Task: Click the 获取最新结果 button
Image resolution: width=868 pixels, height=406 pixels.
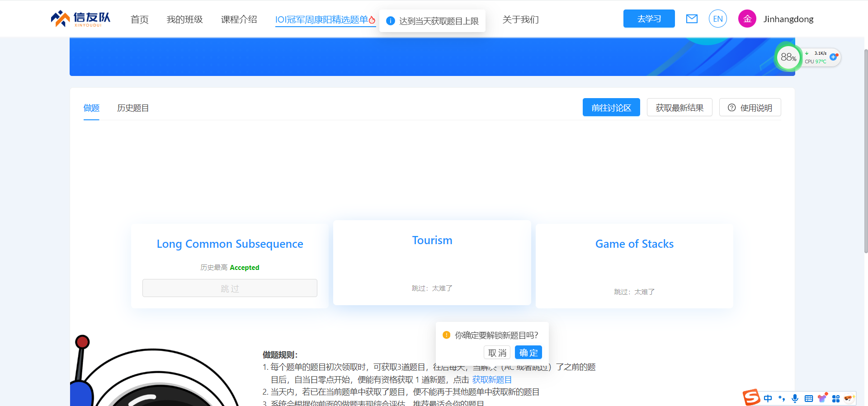Action: pyautogui.click(x=679, y=107)
